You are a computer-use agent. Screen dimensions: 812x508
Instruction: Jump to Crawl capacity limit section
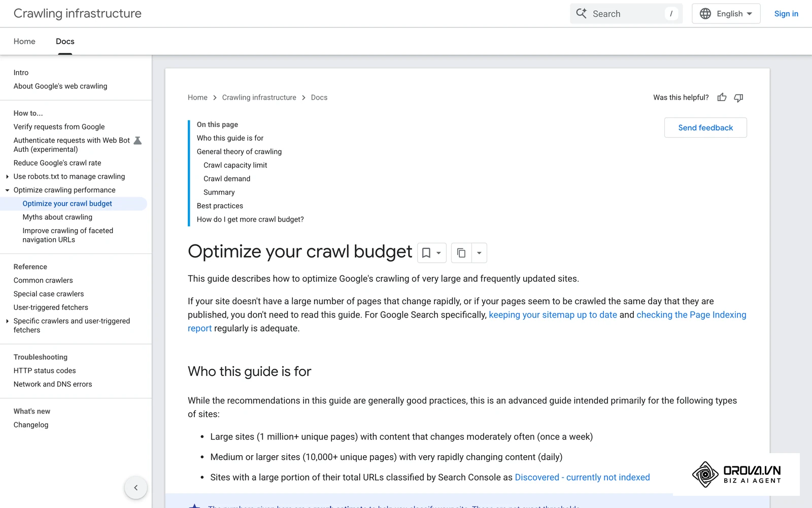pos(235,165)
